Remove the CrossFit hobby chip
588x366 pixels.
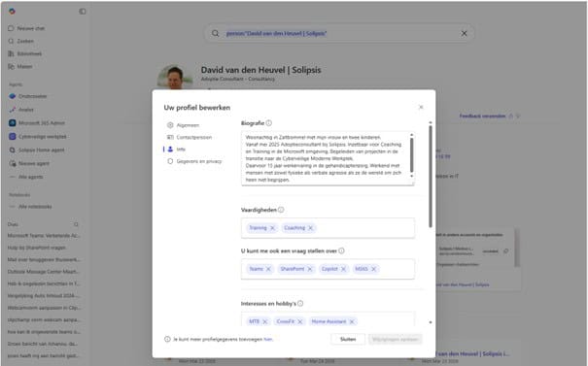(300, 321)
